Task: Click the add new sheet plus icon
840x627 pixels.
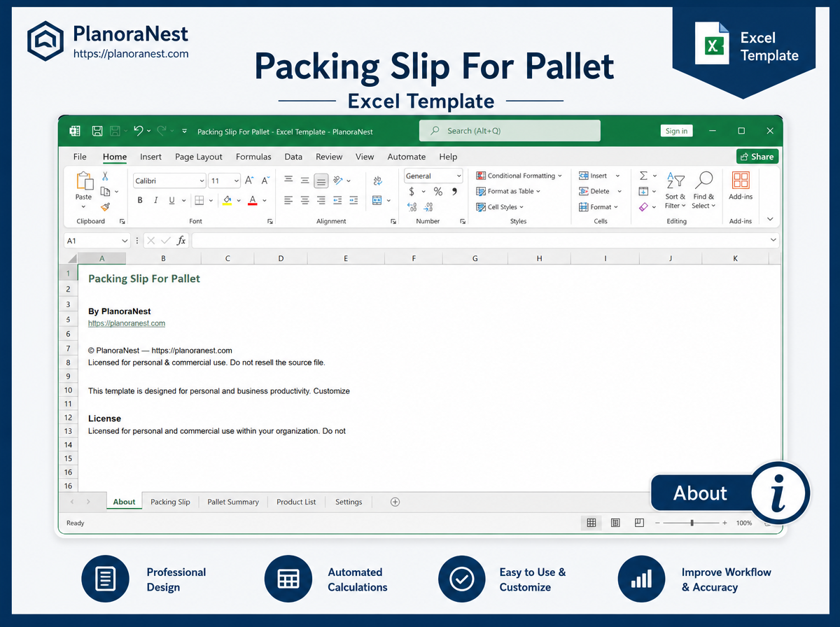Action: (x=395, y=502)
